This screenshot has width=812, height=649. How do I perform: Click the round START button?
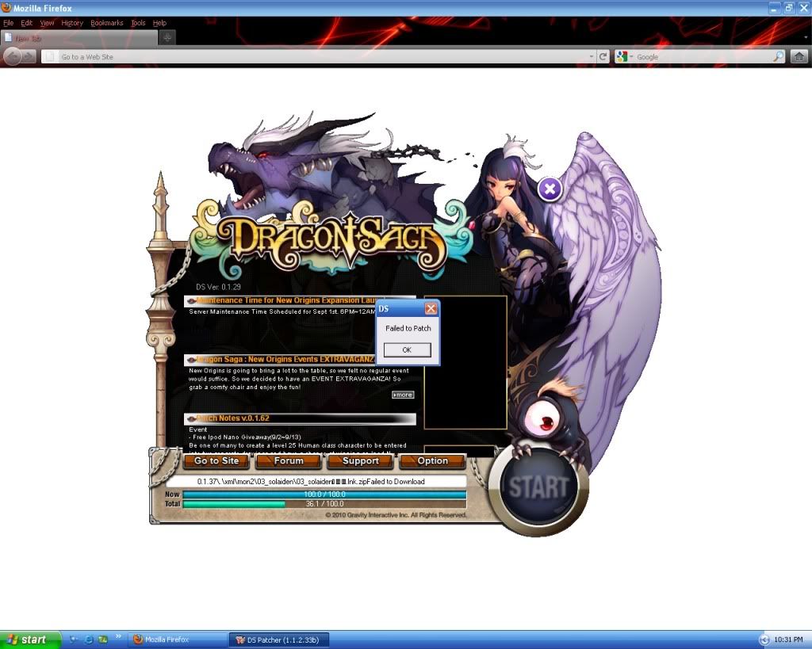tap(538, 487)
